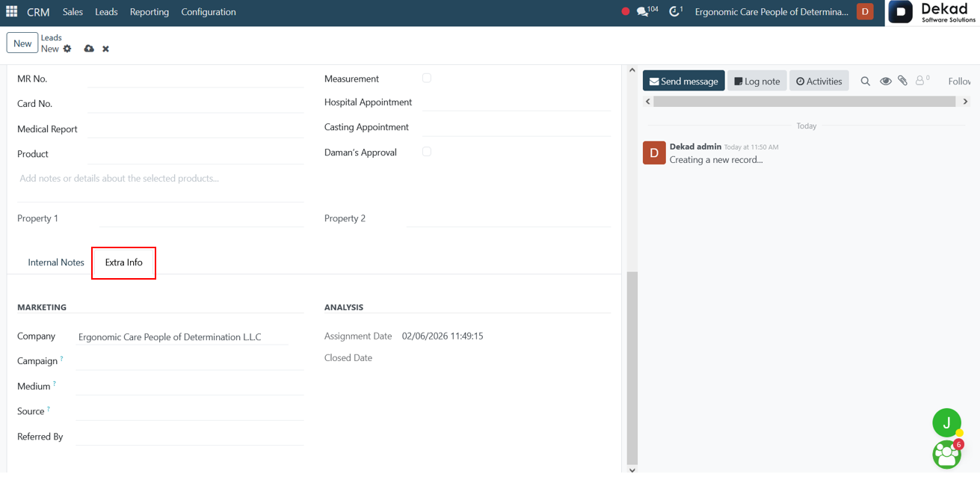Click the CRM app title
Image resolution: width=980 pixels, height=477 pixels.
tap(38, 12)
